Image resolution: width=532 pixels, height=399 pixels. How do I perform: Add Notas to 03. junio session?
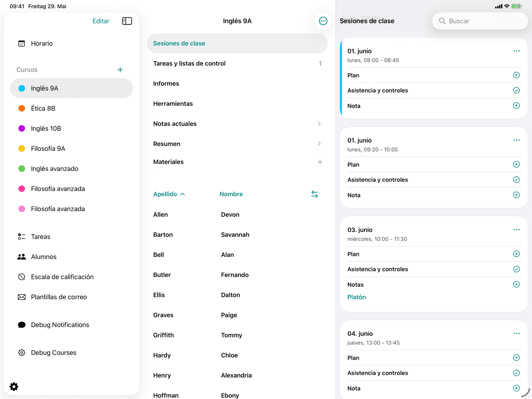pyautogui.click(x=516, y=285)
